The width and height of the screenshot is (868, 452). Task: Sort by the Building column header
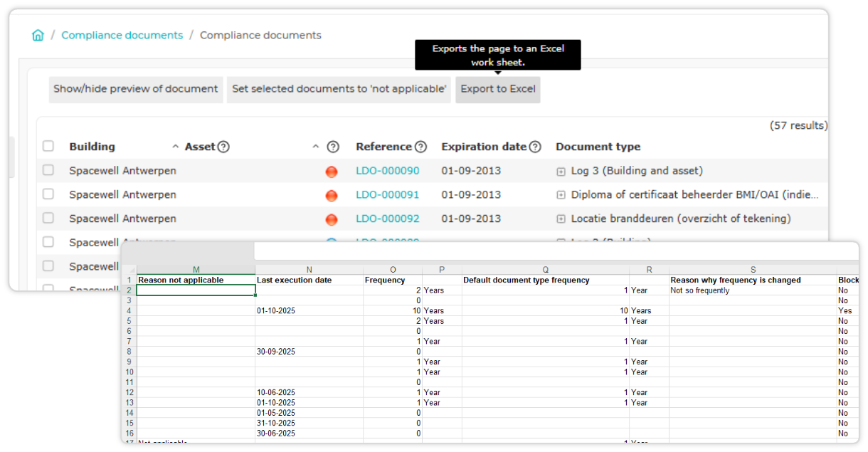point(92,147)
